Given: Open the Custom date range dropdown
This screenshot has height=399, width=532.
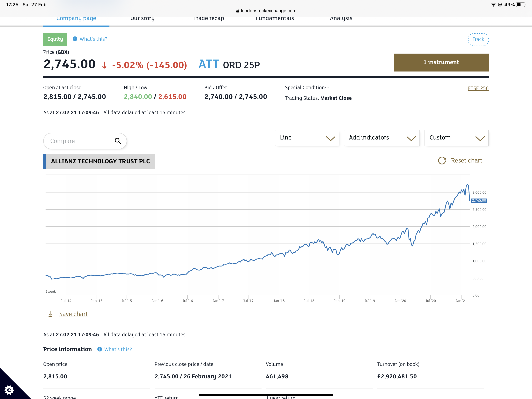Looking at the screenshot, I should click(x=456, y=138).
